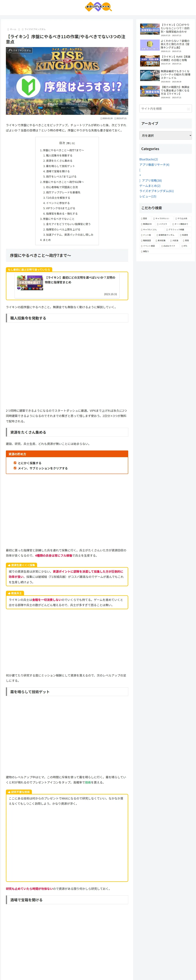
Task: Click the ライズオブキングダム label on hero image
Action: 20,50
